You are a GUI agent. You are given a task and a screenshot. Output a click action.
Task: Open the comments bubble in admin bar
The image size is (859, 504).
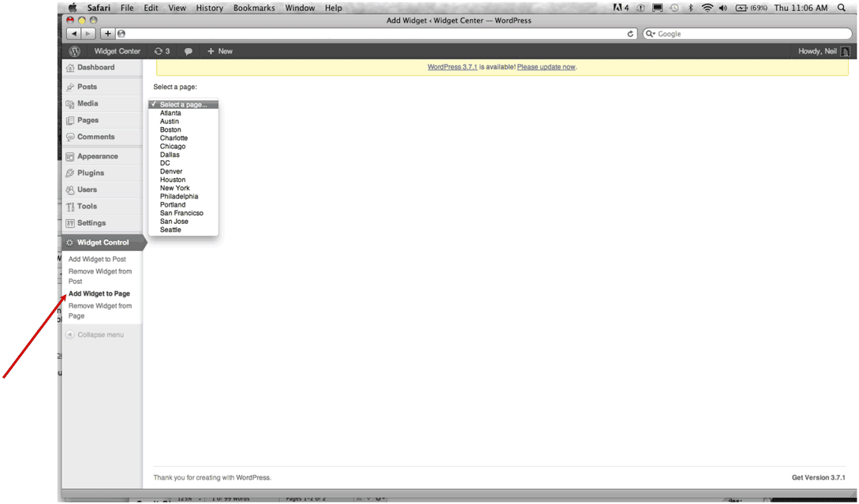pyautogui.click(x=188, y=51)
